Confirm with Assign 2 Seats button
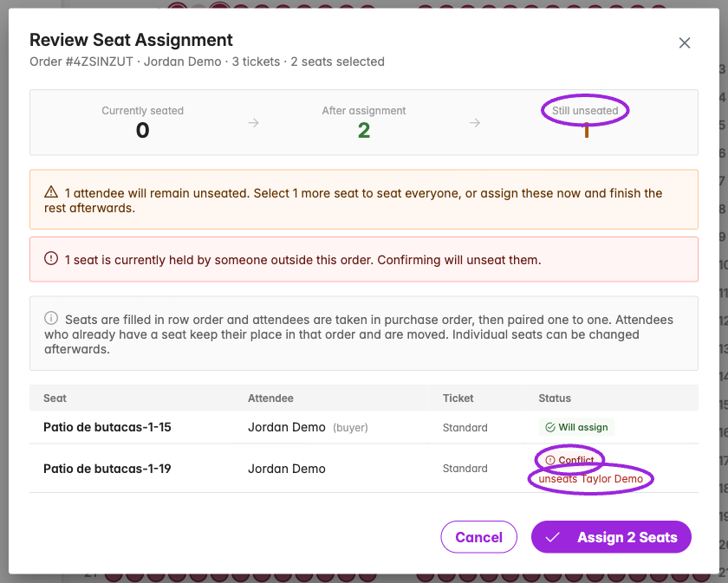The image size is (728, 583). click(x=612, y=537)
